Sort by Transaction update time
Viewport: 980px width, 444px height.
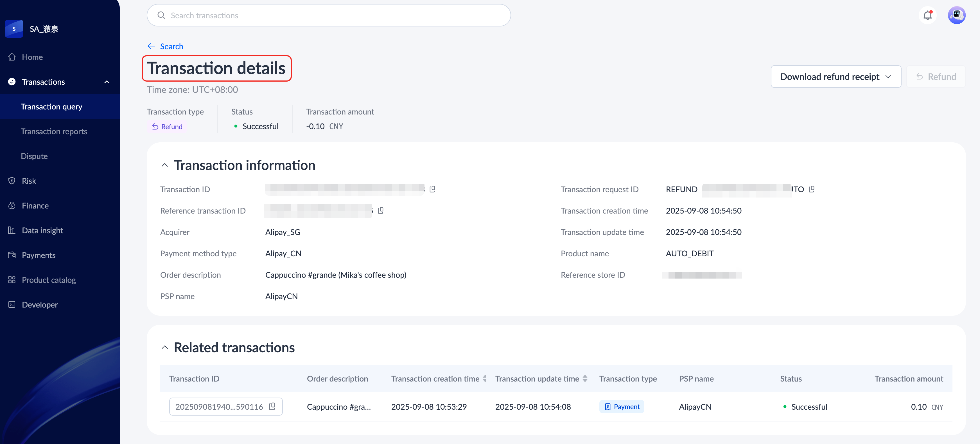[585, 378]
